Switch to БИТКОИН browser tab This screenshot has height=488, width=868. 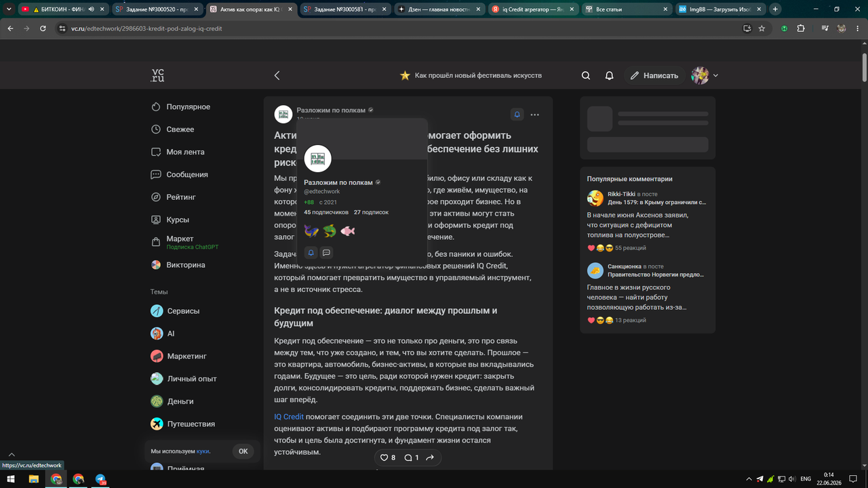coord(62,9)
